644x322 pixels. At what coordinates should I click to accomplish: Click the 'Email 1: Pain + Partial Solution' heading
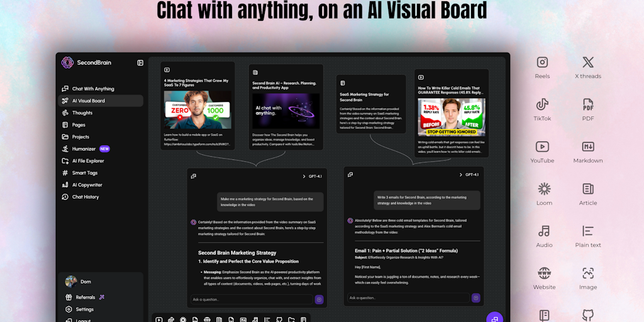coord(406,250)
